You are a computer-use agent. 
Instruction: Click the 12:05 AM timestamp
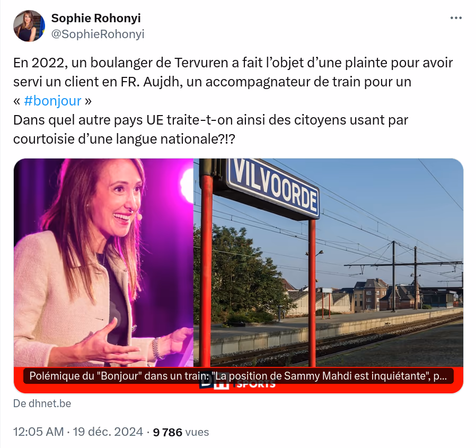point(39,432)
